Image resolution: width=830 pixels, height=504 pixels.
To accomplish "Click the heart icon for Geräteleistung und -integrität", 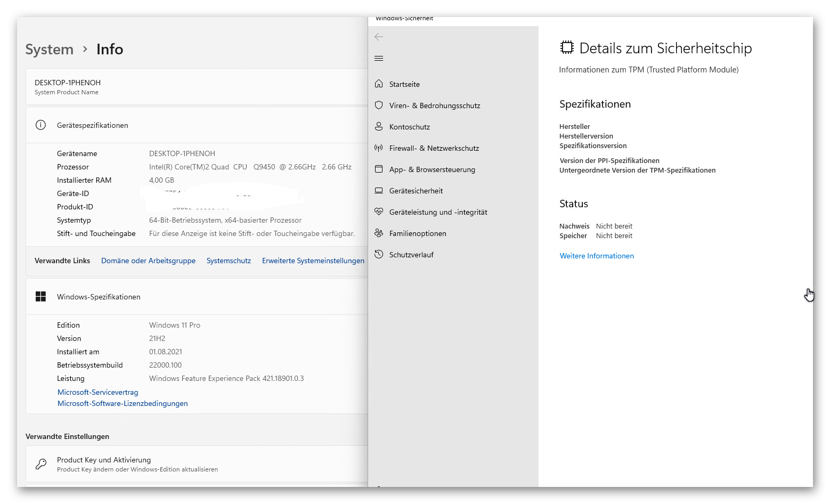I will (379, 212).
